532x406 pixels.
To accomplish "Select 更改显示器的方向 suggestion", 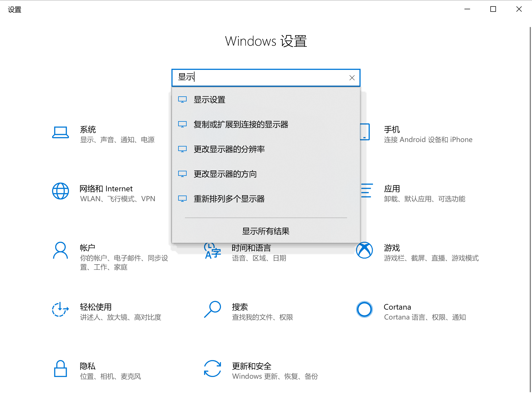I will point(266,174).
